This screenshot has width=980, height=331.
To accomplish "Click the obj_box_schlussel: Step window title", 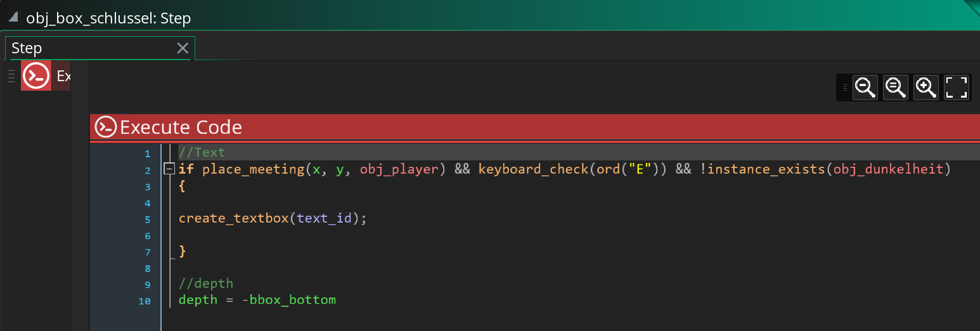I will pos(108,18).
